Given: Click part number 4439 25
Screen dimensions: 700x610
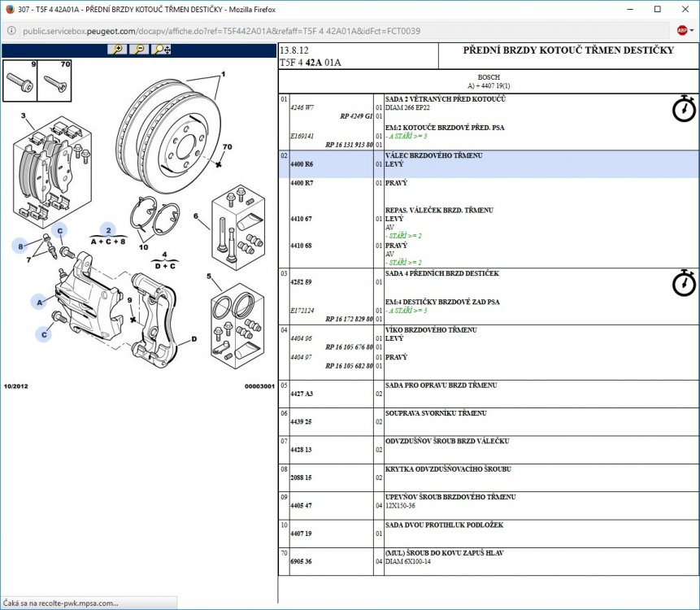Looking at the screenshot, I should tap(301, 421).
